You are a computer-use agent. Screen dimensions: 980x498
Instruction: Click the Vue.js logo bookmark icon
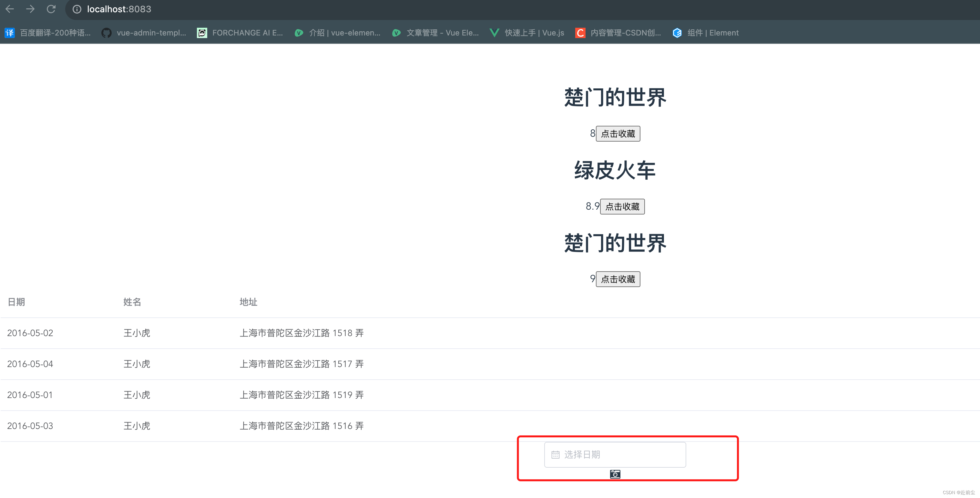click(495, 33)
